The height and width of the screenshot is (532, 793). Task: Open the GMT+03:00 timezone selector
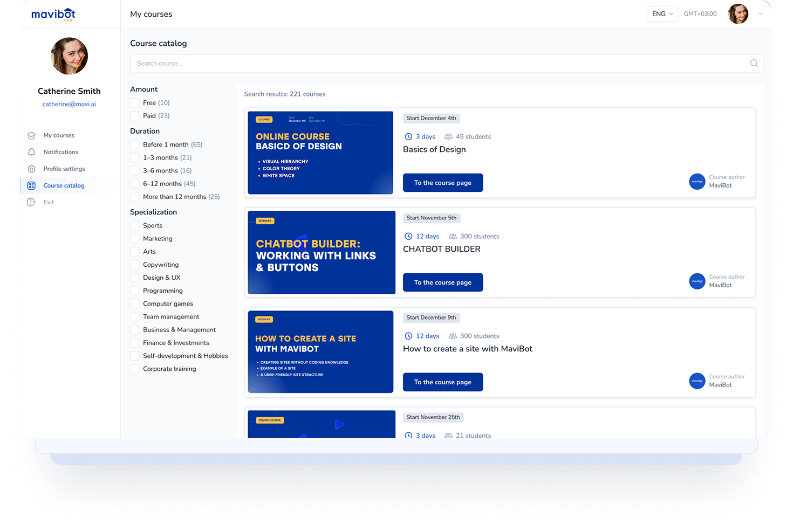[x=700, y=14]
